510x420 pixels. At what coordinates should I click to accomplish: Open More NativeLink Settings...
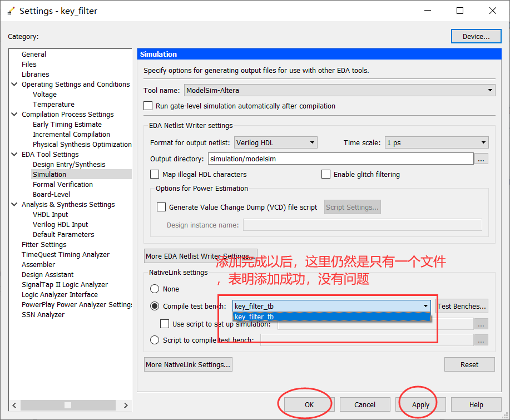(188, 365)
